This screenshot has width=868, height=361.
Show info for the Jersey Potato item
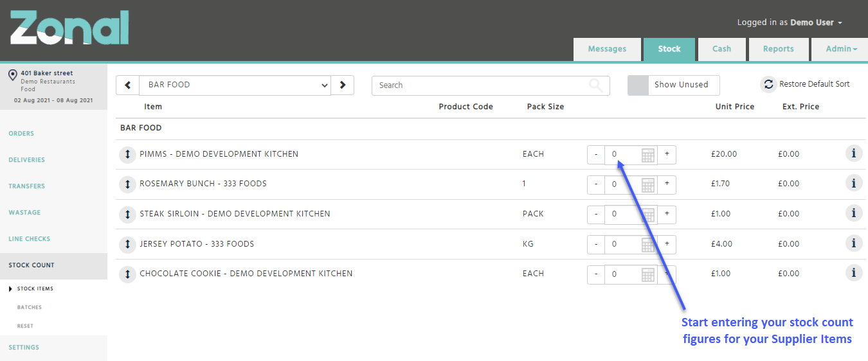point(853,243)
